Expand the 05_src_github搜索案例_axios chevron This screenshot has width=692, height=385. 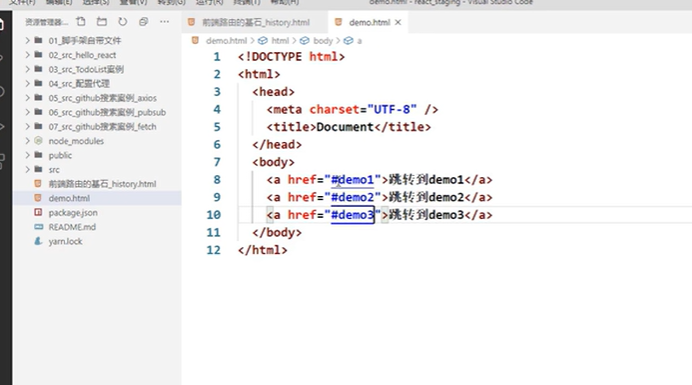tap(27, 98)
